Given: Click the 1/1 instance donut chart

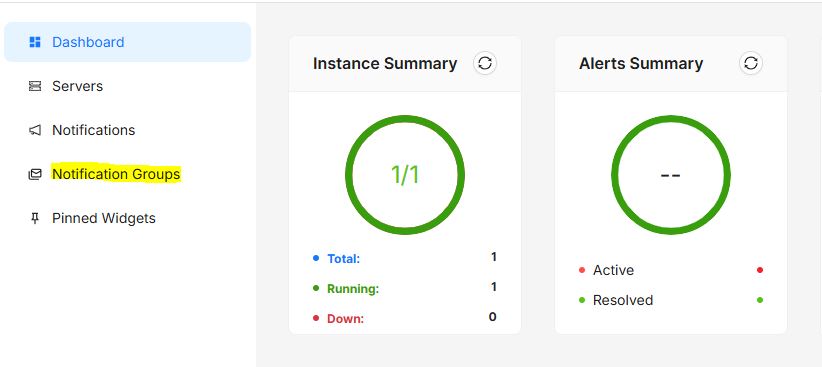Looking at the screenshot, I should click(405, 175).
